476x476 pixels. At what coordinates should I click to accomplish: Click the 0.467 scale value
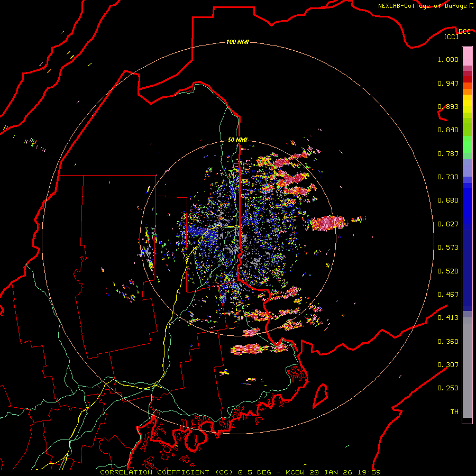pos(448,295)
